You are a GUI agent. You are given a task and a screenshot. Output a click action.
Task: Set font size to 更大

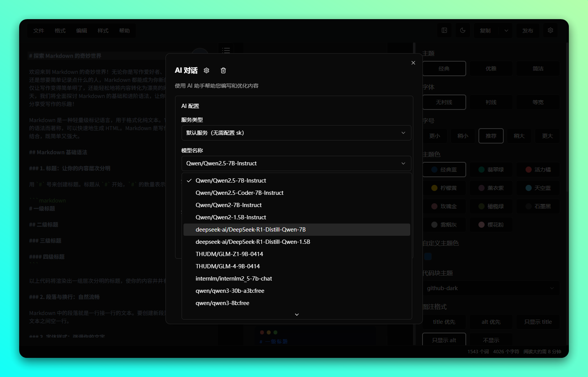click(x=547, y=136)
